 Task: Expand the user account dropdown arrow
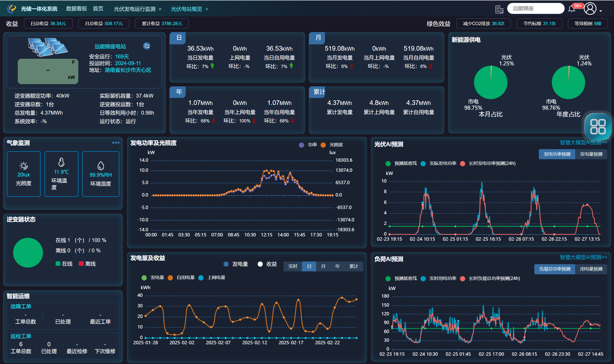(x=601, y=11)
